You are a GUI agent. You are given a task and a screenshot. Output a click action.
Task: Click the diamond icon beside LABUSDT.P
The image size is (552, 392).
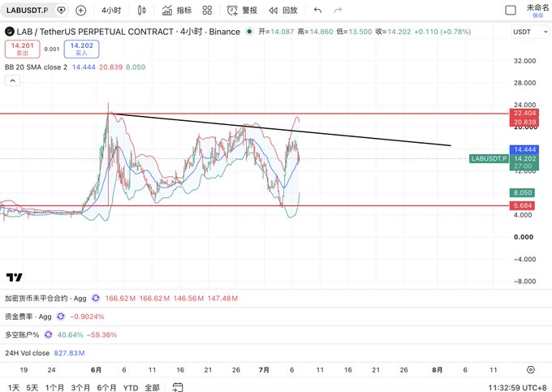pyautogui.click(x=61, y=11)
